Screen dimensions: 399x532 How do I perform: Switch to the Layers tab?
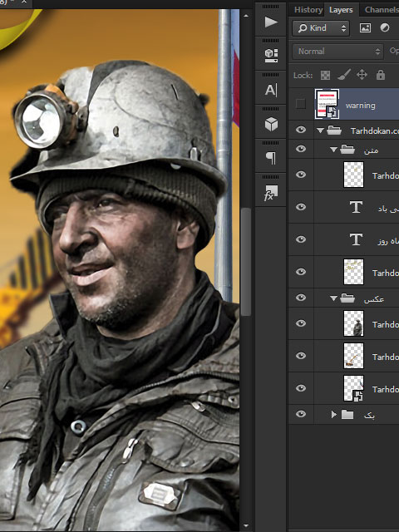pyautogui.click(x=341, y=10)
